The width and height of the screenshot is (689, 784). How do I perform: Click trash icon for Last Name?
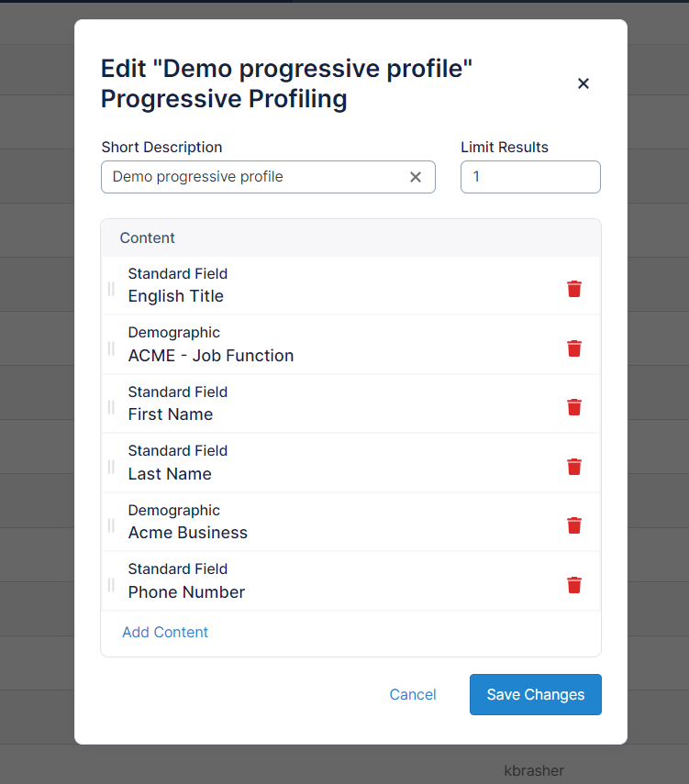pos(574,467)
